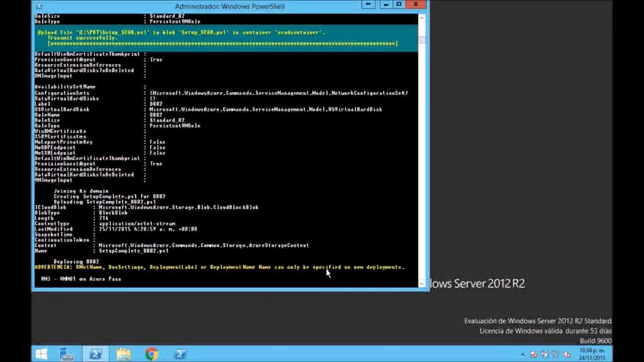Maximize the PowerShell window

(x=399, y=4)
